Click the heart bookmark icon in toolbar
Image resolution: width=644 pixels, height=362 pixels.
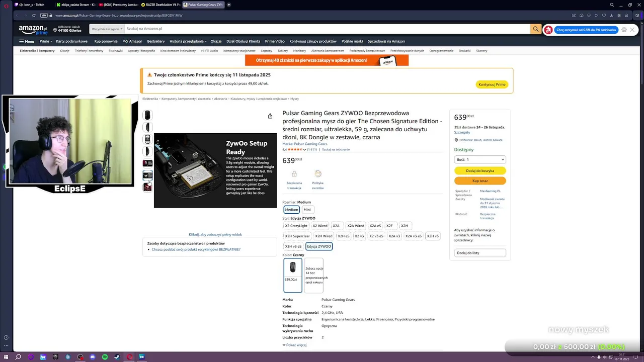pos(603,16)
